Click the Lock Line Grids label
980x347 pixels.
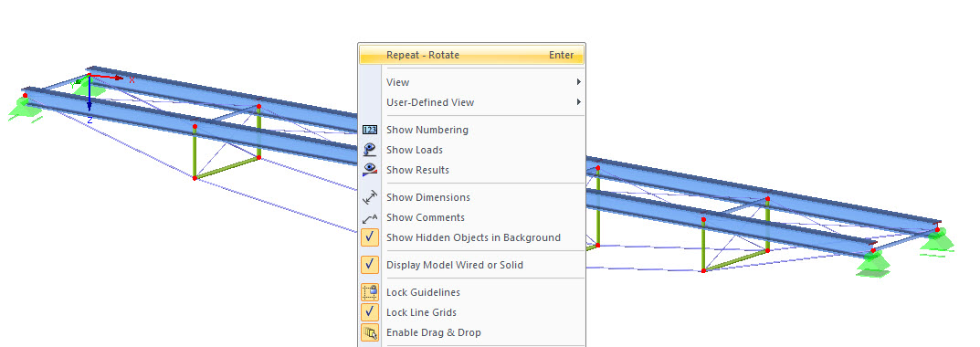point(421,312)
